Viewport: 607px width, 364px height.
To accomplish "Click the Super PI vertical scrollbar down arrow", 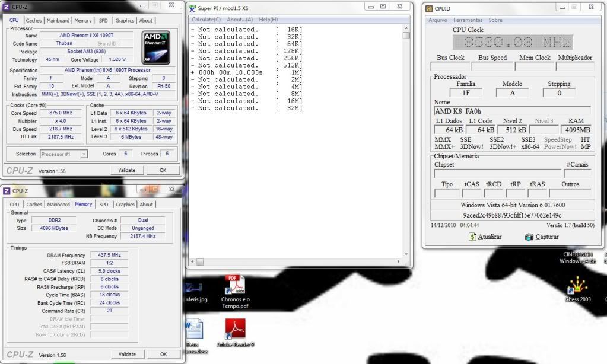I will 406,254.
